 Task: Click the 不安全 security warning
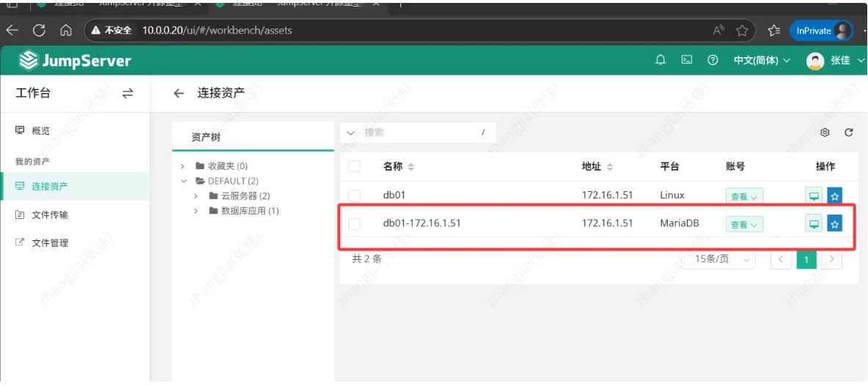[112, 31]
